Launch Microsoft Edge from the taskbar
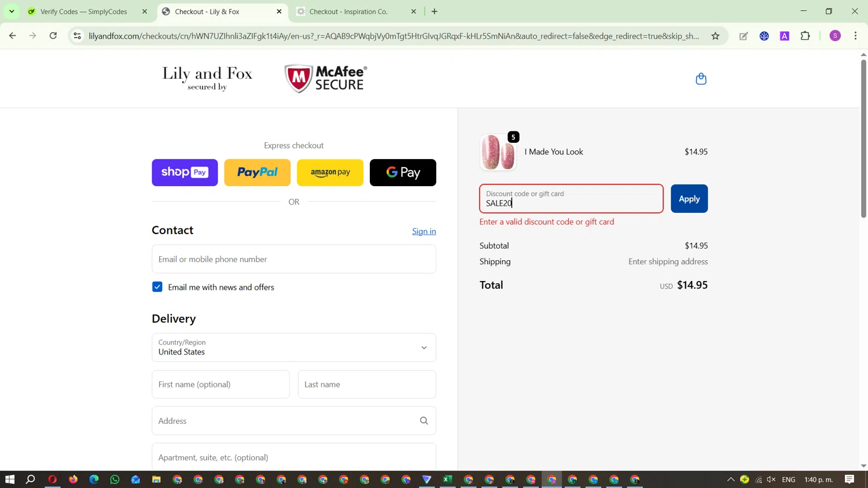 [x=94, y=479]
